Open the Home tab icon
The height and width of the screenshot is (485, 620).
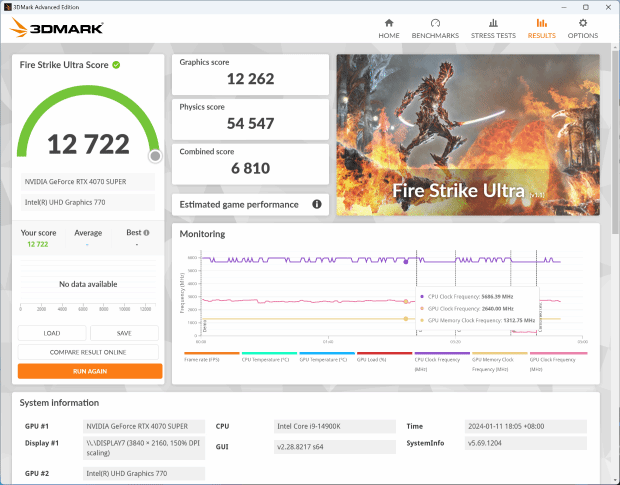click(x=389, y=23)
